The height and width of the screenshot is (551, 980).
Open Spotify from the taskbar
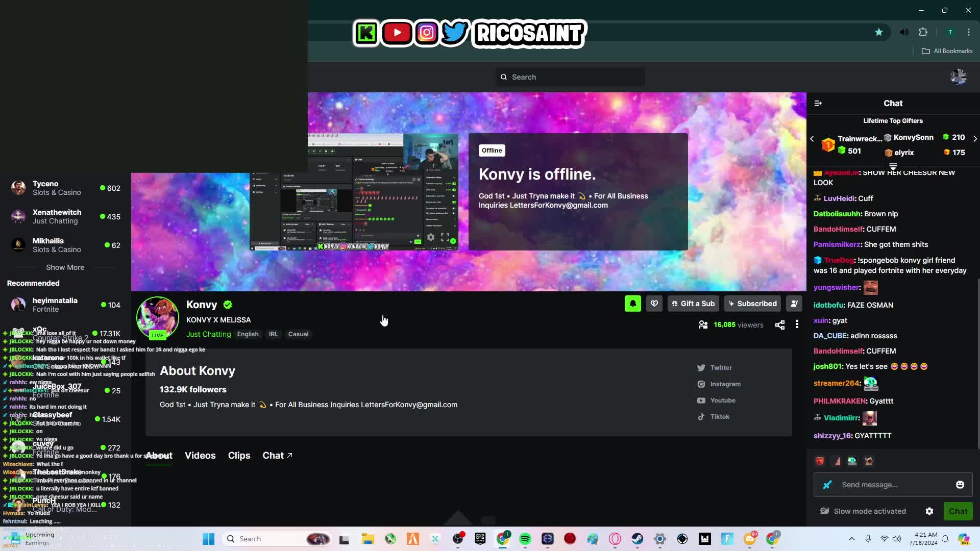(526, 538)
